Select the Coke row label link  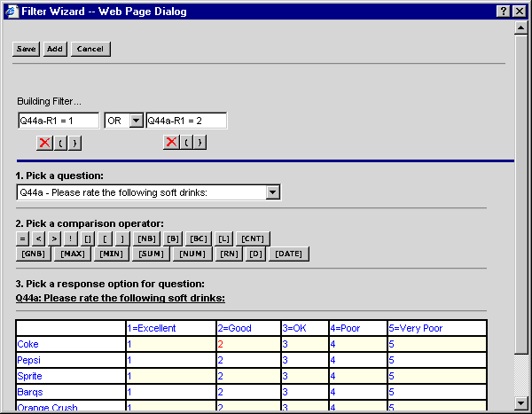(28, 344)
